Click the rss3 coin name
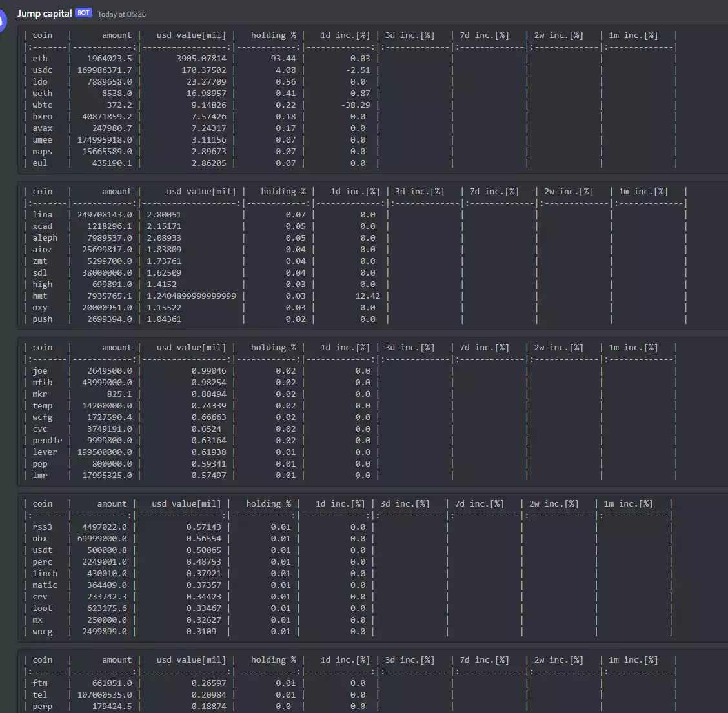 42,527
